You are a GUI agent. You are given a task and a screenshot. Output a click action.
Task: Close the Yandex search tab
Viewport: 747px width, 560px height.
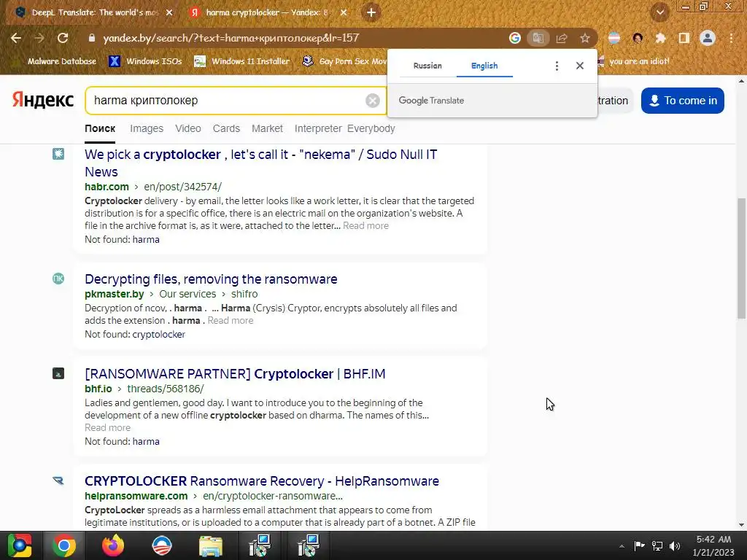(x=344, y=12)
